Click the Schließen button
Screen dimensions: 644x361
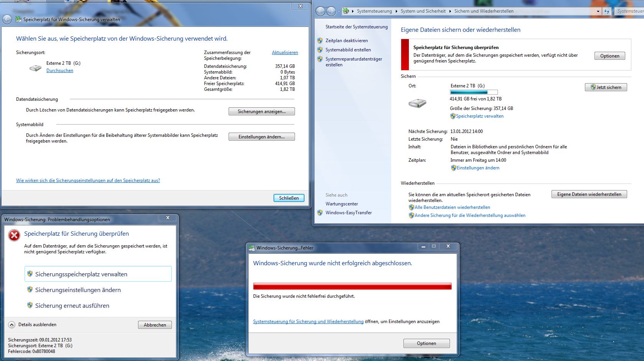[x=289, y=198]
